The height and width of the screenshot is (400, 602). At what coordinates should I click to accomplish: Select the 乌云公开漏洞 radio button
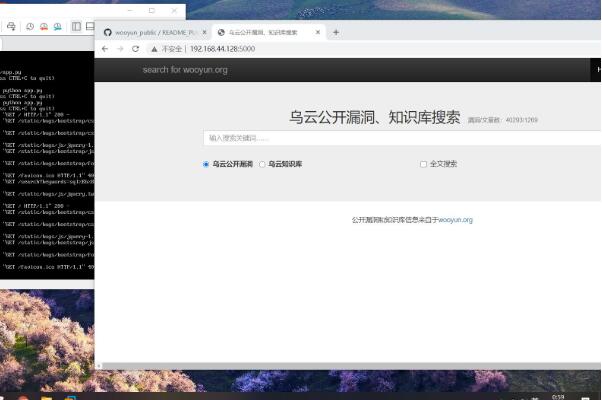[206, 164]
